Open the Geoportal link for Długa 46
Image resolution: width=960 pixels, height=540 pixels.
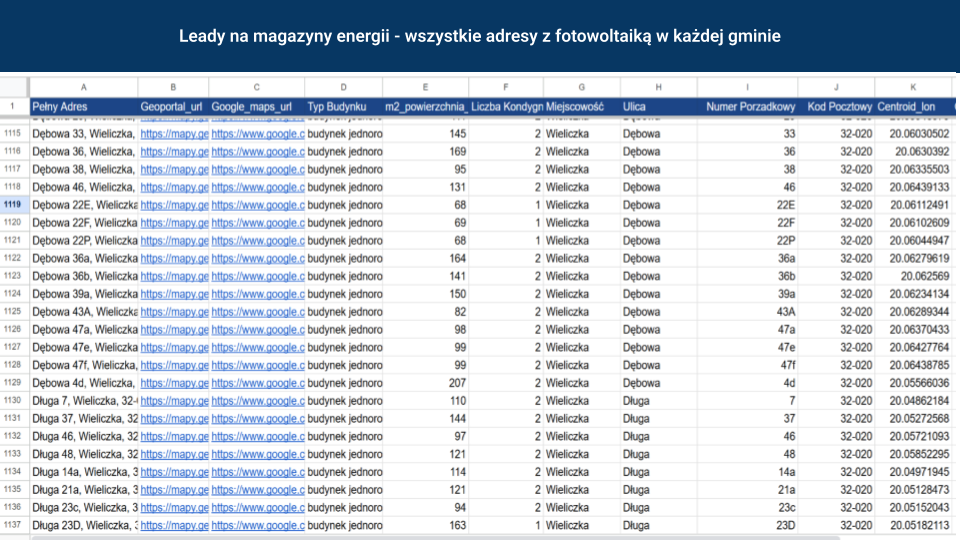pos(174,436)
